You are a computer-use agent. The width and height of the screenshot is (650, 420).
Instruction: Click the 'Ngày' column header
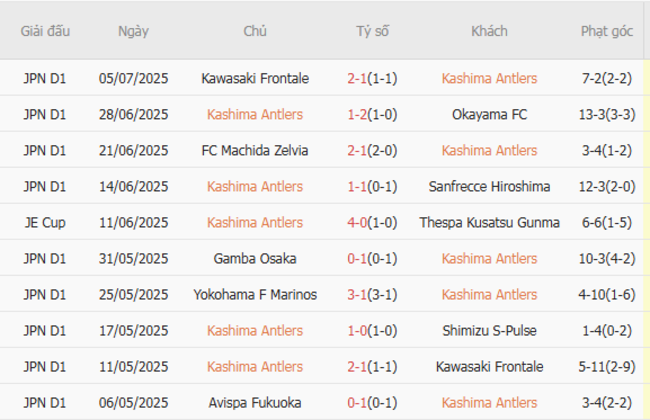coord(133,31)
